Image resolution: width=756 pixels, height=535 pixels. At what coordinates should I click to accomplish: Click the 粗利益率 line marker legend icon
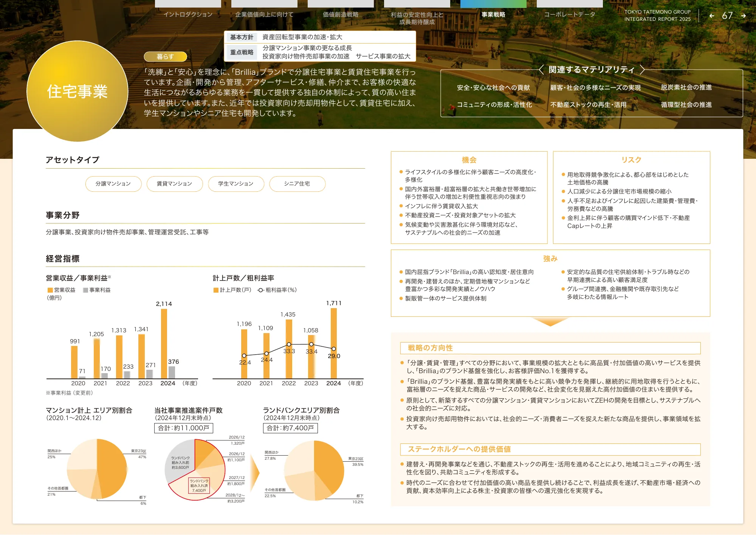click(x=260, y=290)
